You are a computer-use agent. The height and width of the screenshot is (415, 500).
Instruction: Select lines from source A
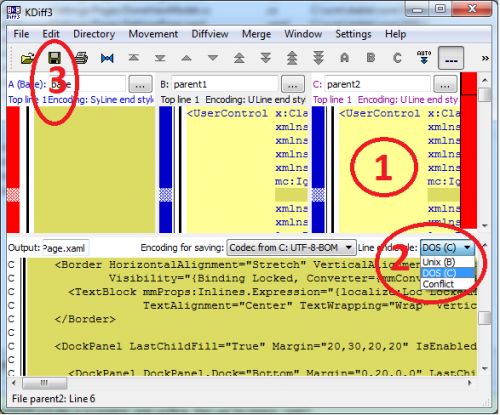tap(345, 58)
